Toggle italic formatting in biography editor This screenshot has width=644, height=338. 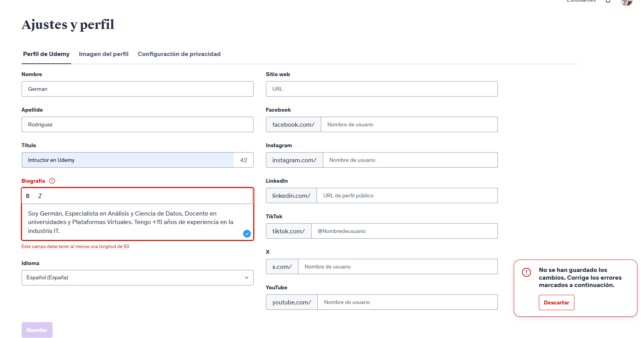point(40,196)
